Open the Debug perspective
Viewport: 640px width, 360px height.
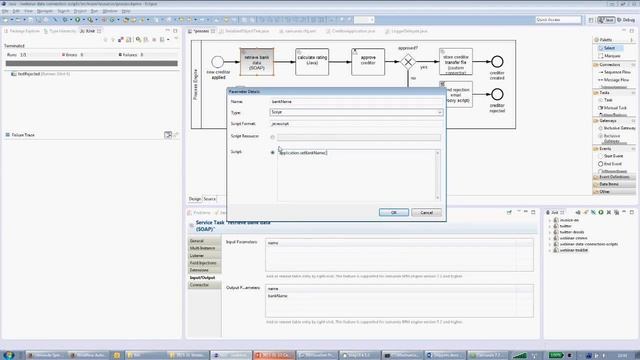tap(626, 20)
